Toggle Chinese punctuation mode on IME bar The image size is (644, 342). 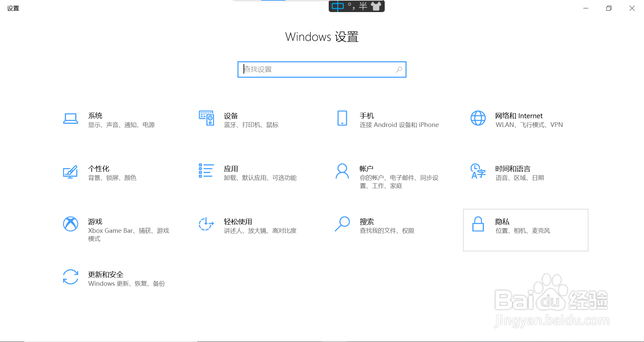click(351, 6)
